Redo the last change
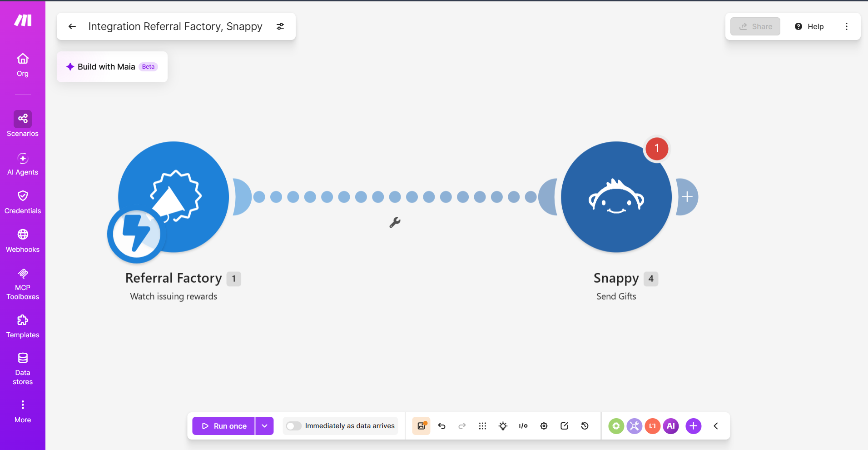Screen dimensions: 868x450 coord(462,426)
